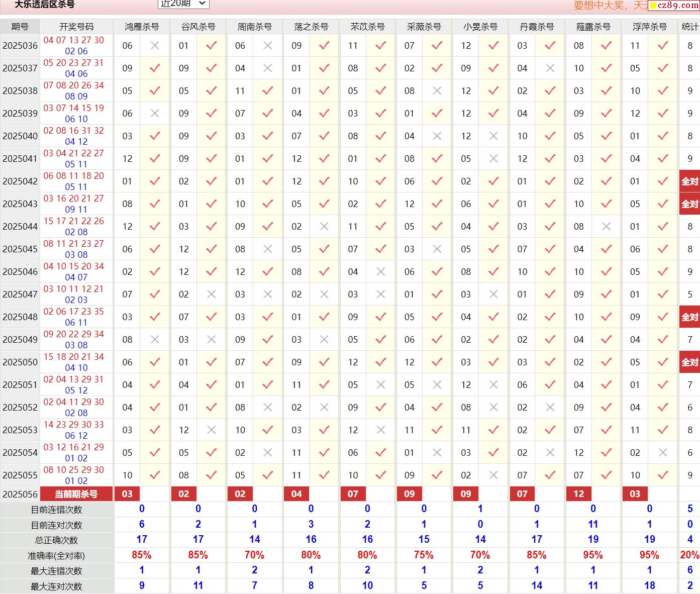This screenshot has width=700, height=594.
Task: Click the cross mark for 薤露杀号 in row 2025044
Action: tap(607, 227)
